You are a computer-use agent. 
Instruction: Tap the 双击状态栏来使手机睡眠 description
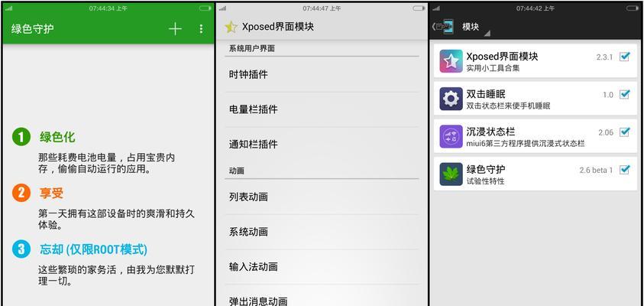508,106
